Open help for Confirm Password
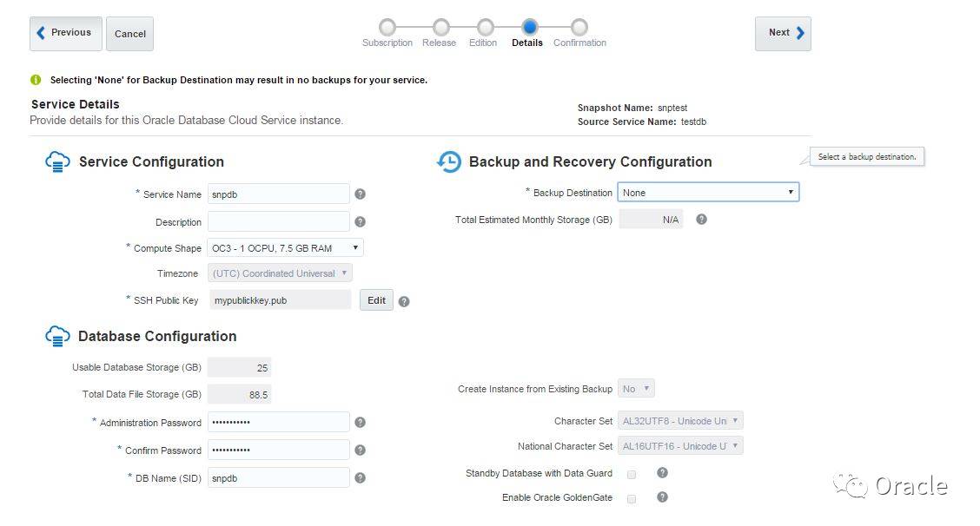This screenshot has height=526, width=980. pos(360,450)
